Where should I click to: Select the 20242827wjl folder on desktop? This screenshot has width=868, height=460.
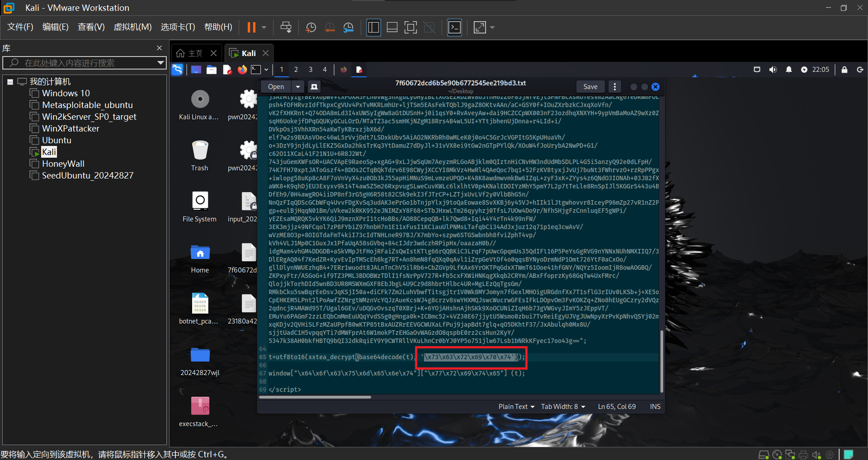point(200,361)
